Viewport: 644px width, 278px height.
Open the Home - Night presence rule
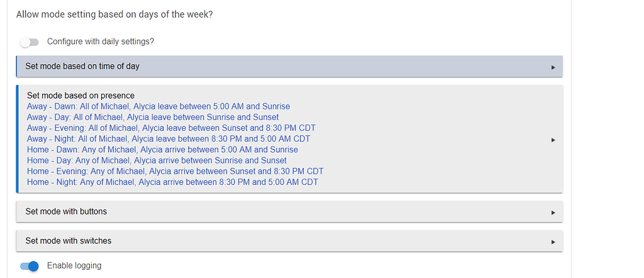click(172, 182)
